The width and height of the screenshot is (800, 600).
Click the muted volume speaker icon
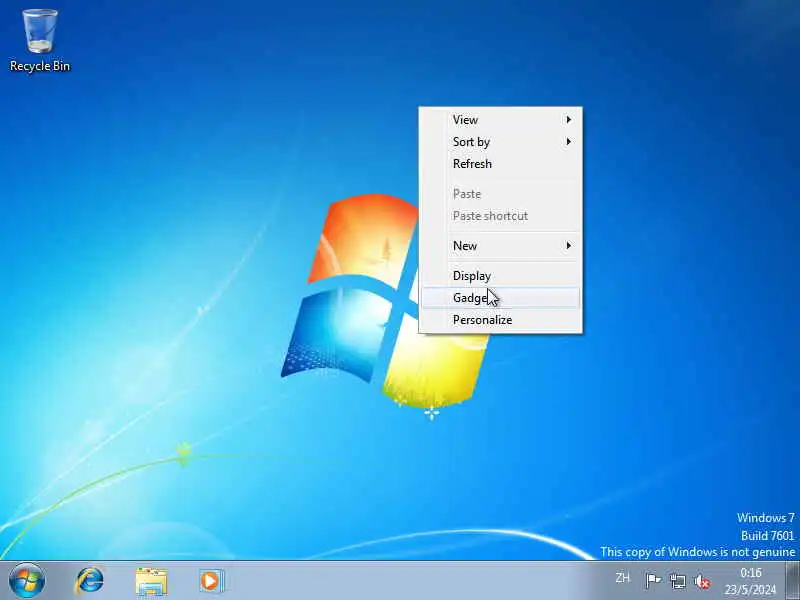point(702,581)
